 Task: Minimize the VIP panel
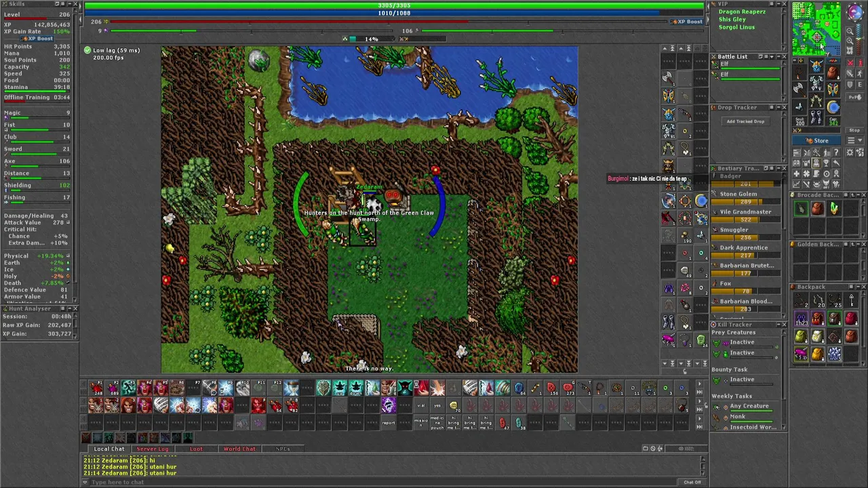pos(777,4)
